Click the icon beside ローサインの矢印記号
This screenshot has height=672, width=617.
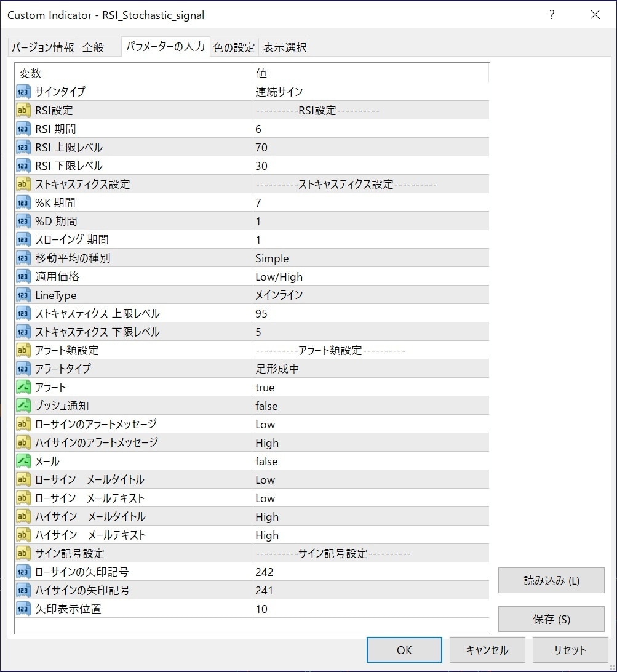(x=23, y=572)
